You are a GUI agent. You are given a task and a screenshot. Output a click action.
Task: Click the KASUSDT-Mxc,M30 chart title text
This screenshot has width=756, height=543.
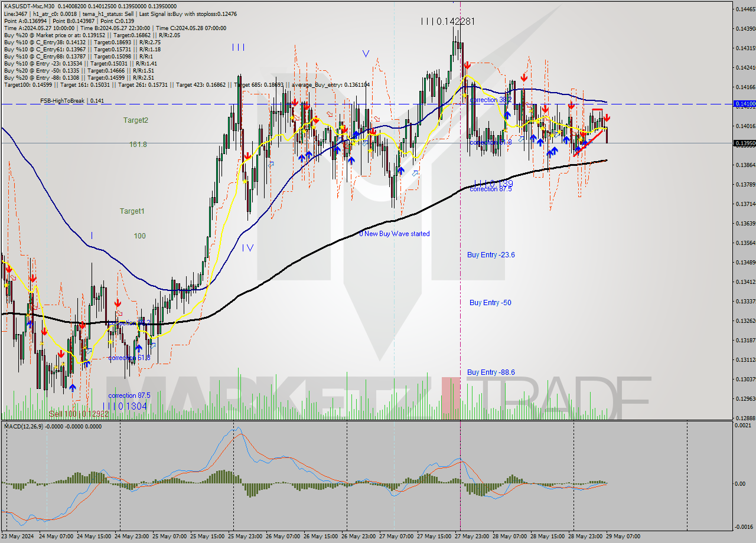click(30, 5)
